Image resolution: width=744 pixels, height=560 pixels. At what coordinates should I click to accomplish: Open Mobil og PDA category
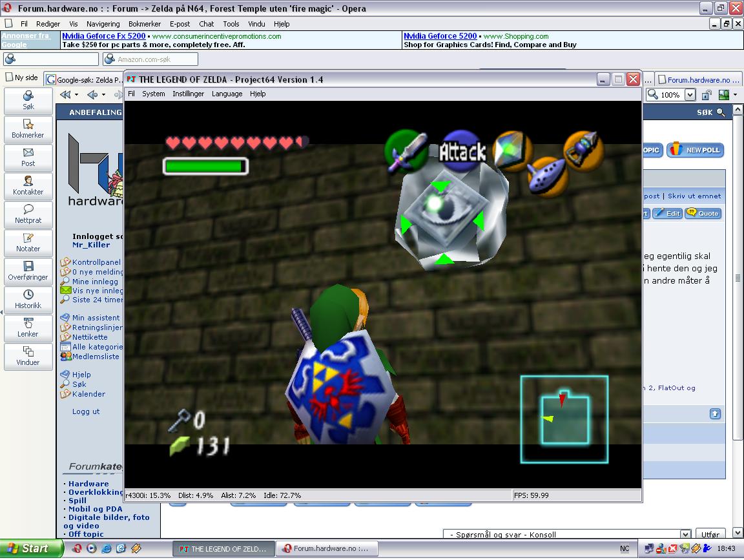click(96, 509)
